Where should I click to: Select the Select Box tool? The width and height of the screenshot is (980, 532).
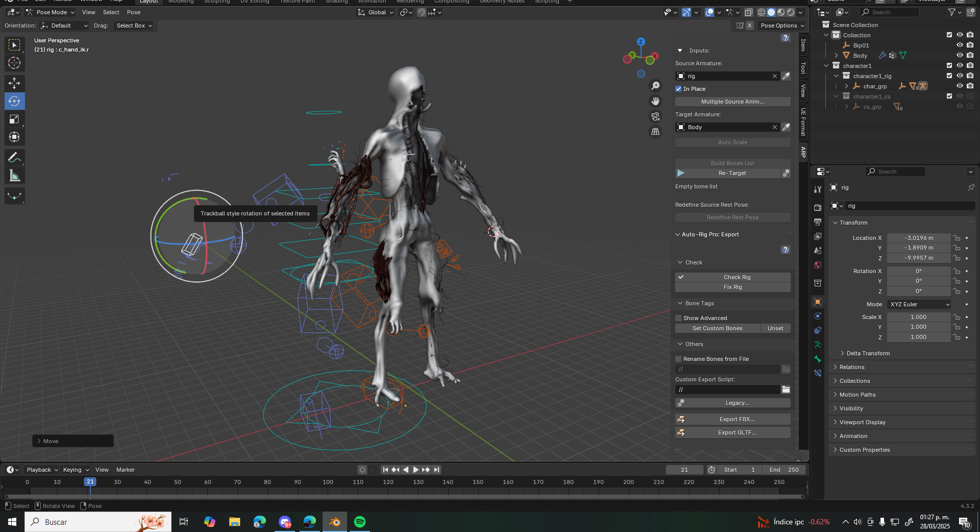14,45
